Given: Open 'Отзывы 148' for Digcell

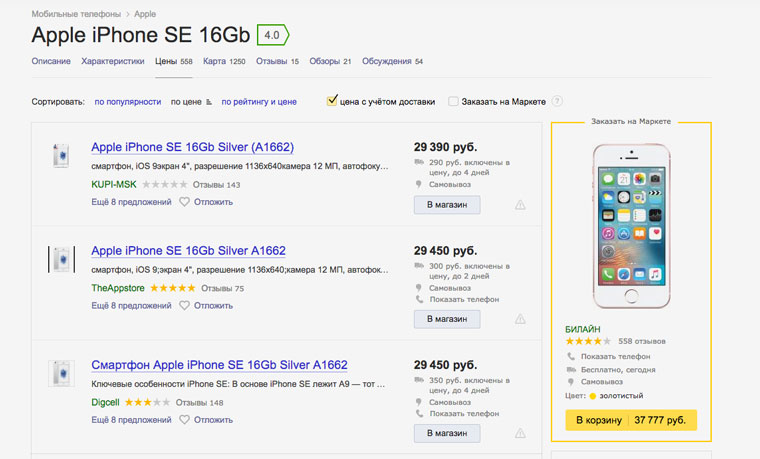Looking at the screenshot, I should click(200, 403).
